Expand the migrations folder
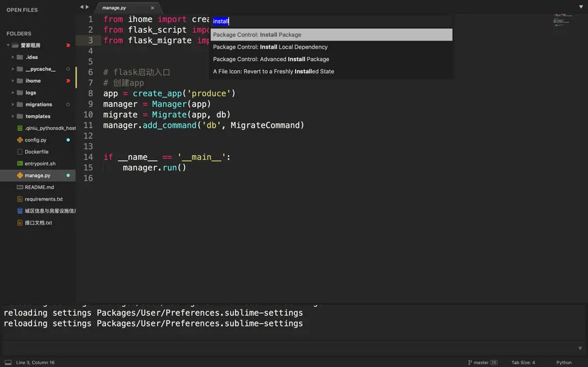The height and width of the screenshot is (367, 588). [13, 104]
